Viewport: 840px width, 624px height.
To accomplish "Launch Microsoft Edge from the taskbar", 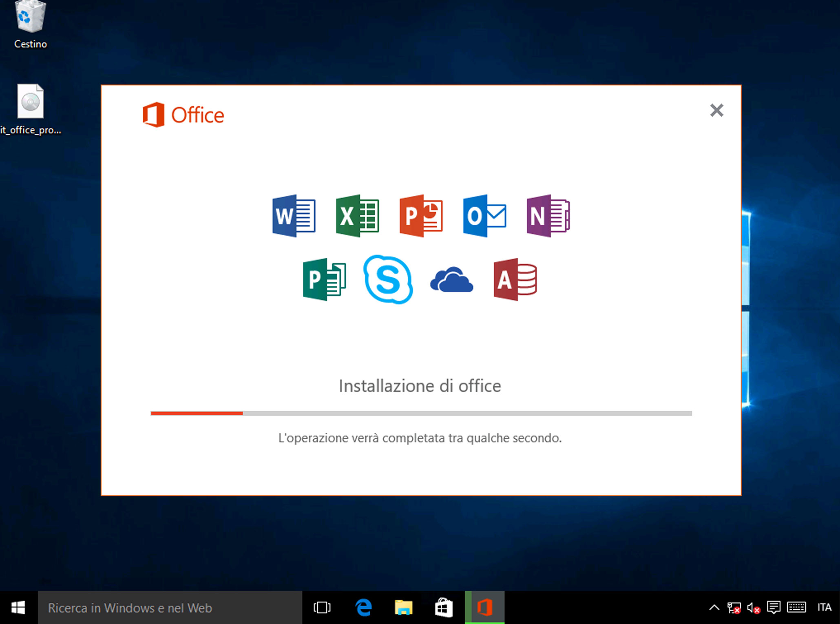I will point(363,608).
